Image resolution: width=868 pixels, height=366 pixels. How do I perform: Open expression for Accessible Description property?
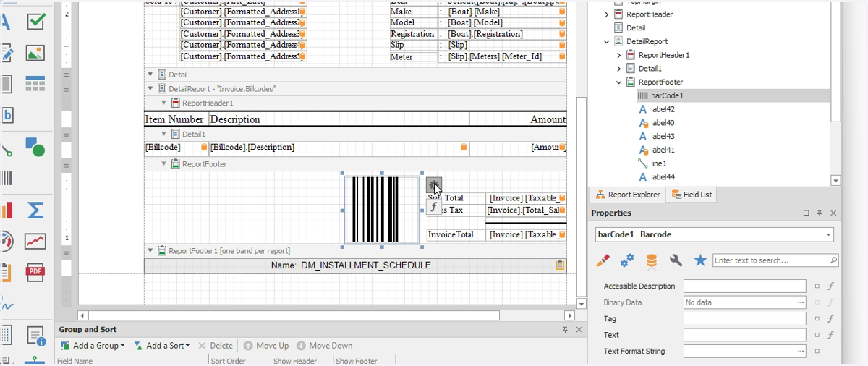831,286
